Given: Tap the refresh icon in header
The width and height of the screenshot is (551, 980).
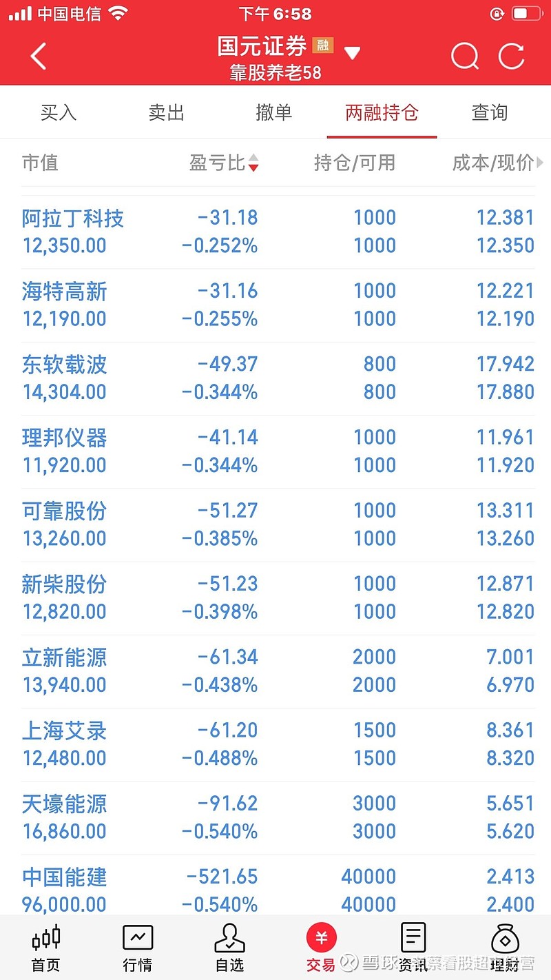Looking at the screenshot, I should click(512, 57).
